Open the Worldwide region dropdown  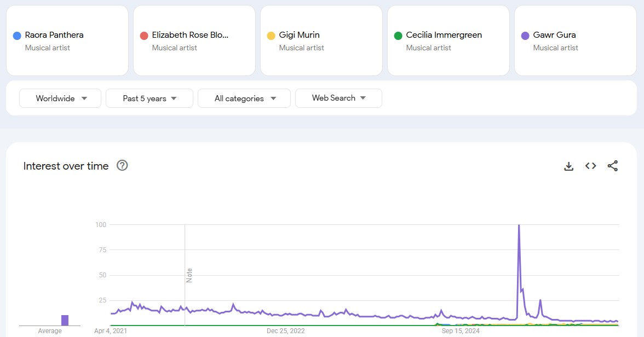(60, 98)
